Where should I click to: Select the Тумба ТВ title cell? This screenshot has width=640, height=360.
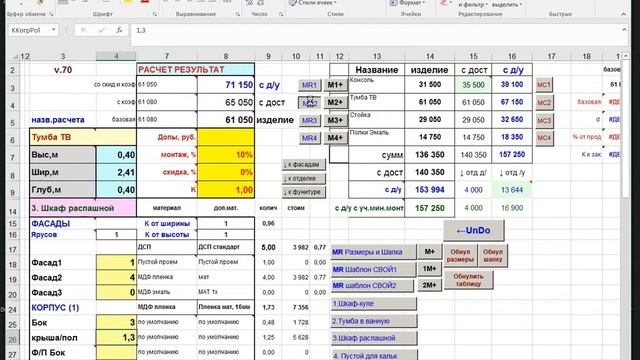pos(83,137)
